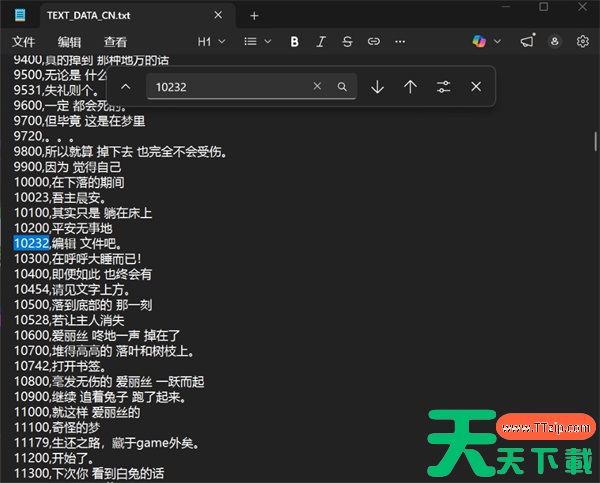
Task: Toggle italic formatting
Action: click(x=321, y=41)
